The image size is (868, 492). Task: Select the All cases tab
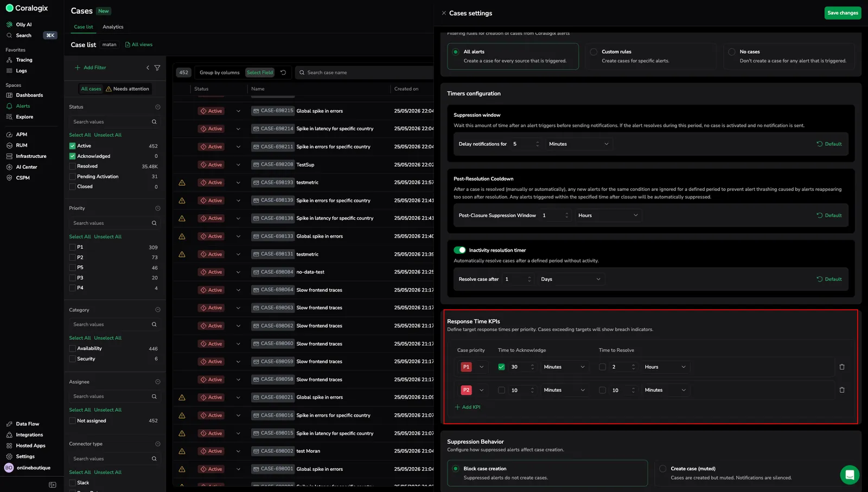[x=91, y=89]
